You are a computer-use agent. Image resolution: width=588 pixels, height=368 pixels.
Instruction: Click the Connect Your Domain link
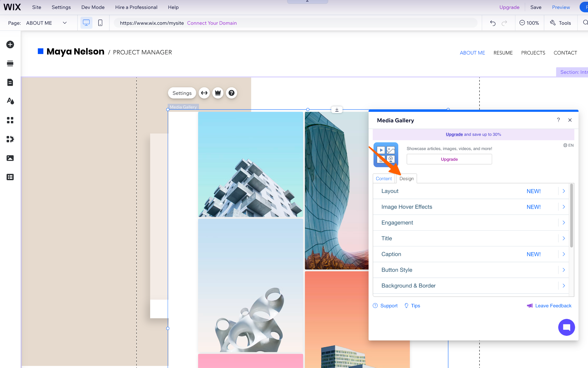coord(212,23)
